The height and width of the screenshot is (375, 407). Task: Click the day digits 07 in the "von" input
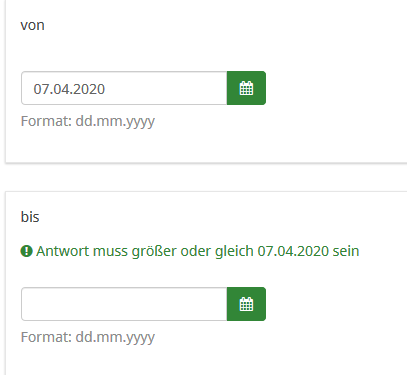41,89
